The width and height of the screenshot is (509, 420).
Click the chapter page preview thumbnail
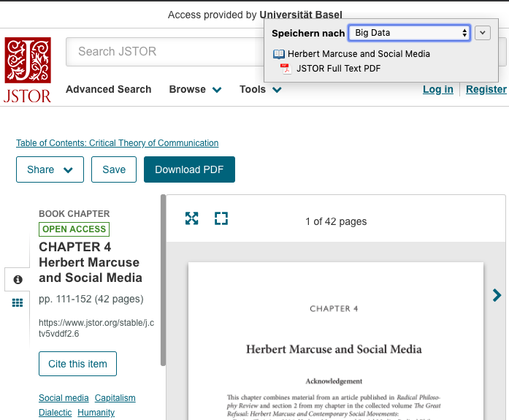coord(336,341)
